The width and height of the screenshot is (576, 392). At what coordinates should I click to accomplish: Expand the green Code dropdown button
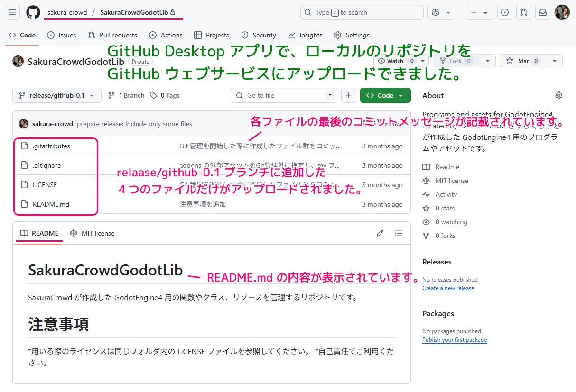click(385, 95)
